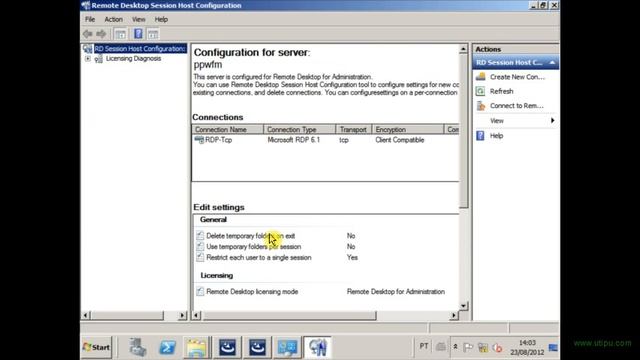The width and height of the screenshot is (640, 360).
Task: Click the Back arrow toolbar icon
Action: [87, 34]
